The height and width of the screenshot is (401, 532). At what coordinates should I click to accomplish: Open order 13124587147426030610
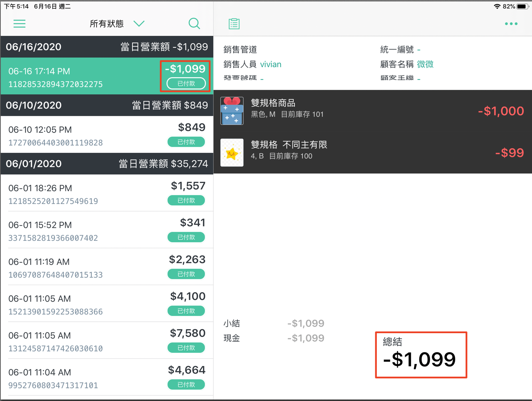[x=107, y=341]
